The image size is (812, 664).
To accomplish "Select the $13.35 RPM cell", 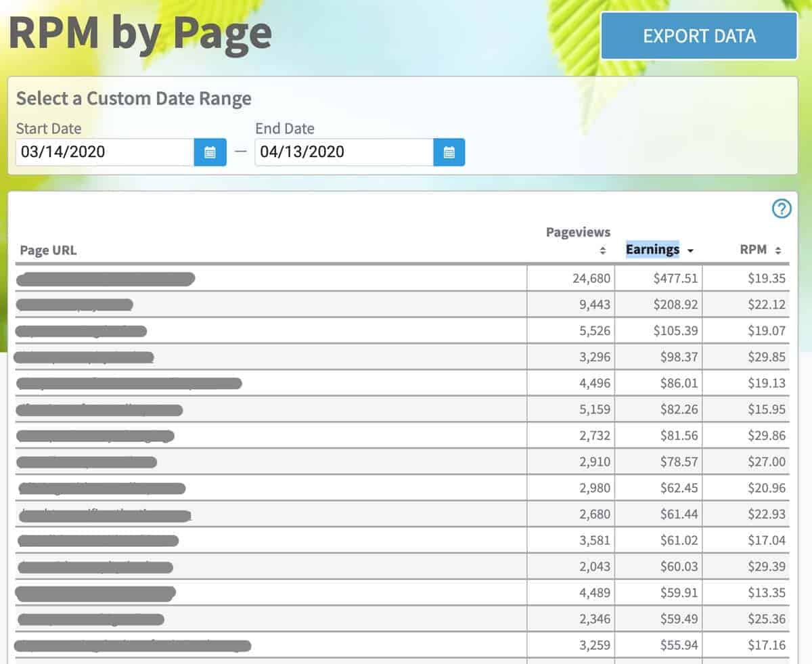I will click(766, 594).
